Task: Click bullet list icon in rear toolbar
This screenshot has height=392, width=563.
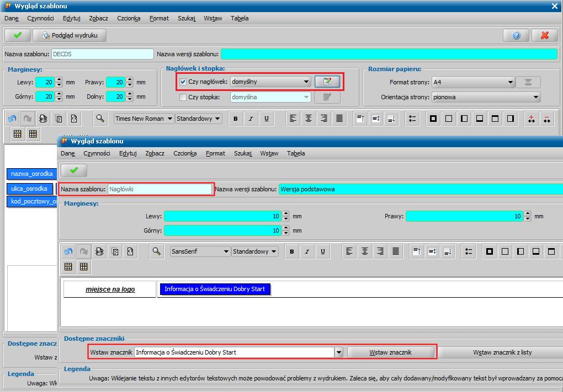Action: pyautogui.click(x=412, y=119)
